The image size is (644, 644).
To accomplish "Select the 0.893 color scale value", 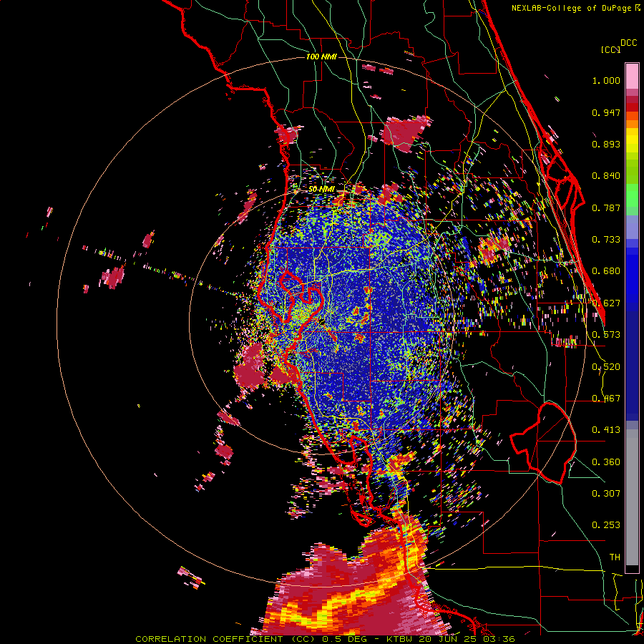I will pos(606,144).
